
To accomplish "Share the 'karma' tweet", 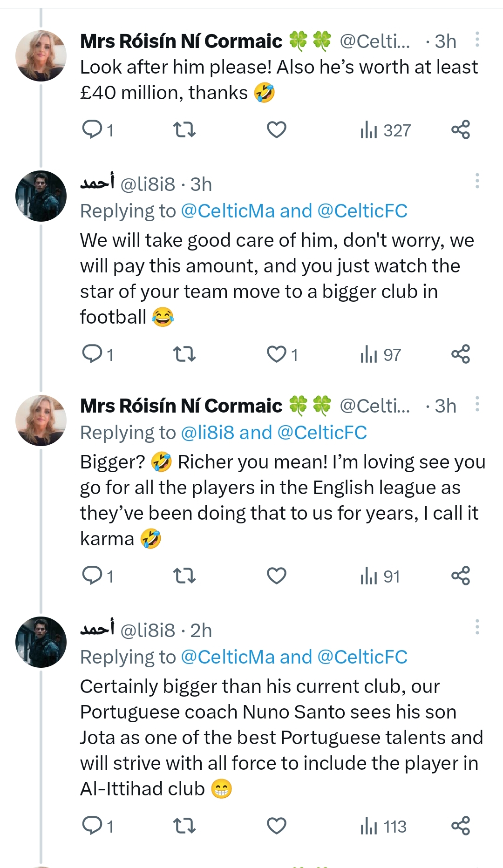I will 460,576.
